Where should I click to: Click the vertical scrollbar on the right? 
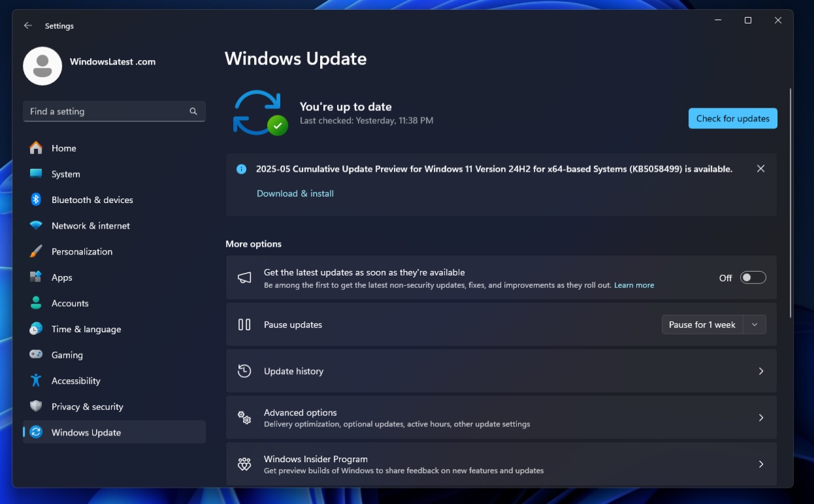click(x=790, y=203)
